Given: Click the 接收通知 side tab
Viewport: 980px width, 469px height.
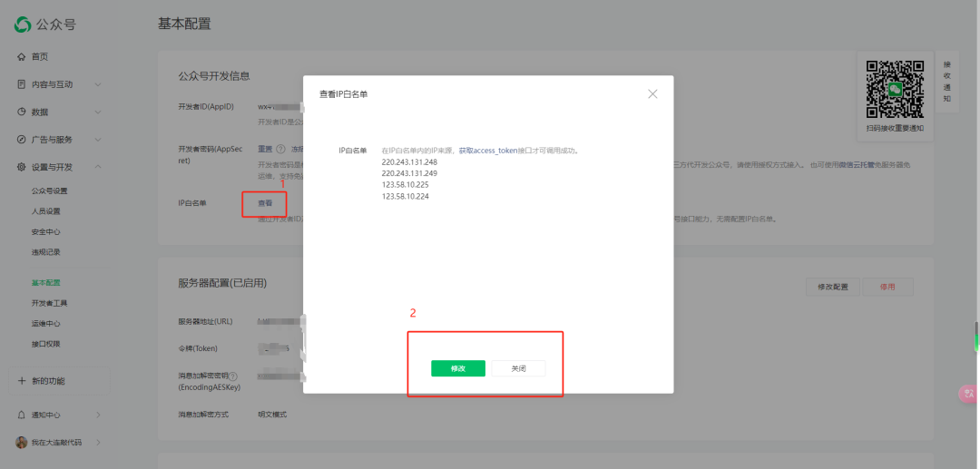Looking at the screenshot, I should point(946,82).
